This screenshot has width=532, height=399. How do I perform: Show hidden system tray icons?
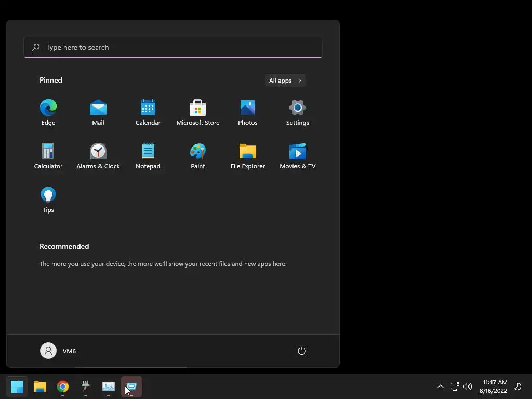[x=441, y=387]
